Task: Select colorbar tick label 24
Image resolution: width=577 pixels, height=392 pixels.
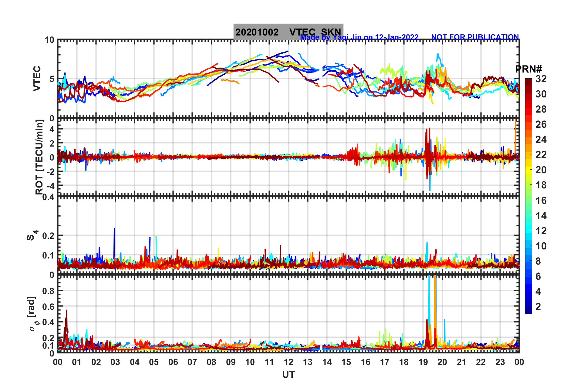Action: pyautogui.click(x=541, y=140)
